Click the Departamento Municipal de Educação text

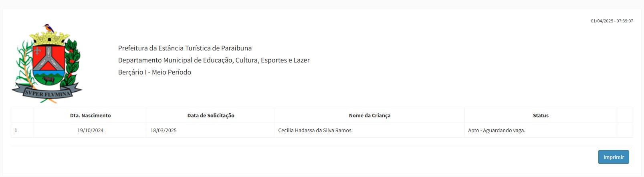(x=214, y=60)
